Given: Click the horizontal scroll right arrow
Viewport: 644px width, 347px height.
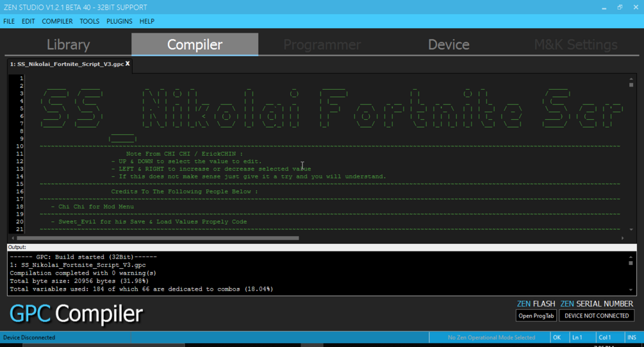Looking at the screenshot, I should [x=623, y=238].
